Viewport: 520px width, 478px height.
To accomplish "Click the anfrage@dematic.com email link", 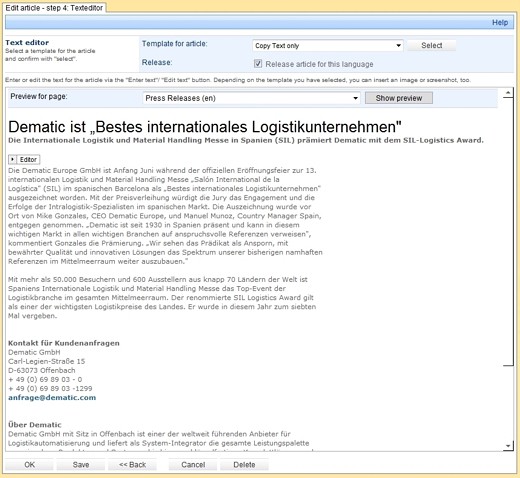I will [x=52, y=397].
